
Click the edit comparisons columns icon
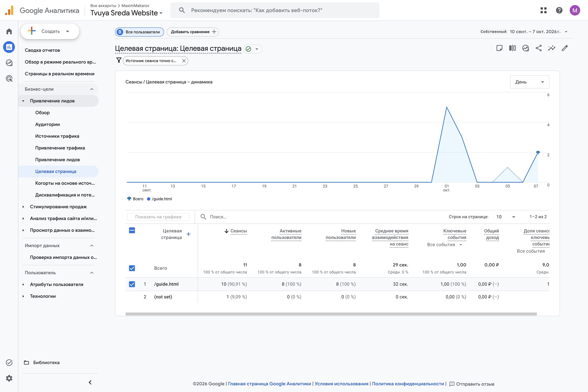(x=513, y=48)
